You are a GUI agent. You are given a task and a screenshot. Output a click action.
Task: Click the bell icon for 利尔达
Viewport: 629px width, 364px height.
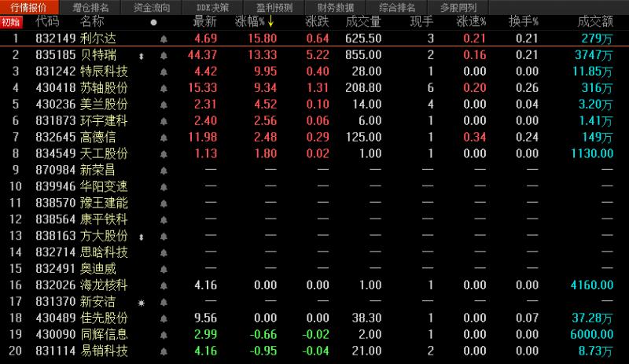click(x=164, y=39)
